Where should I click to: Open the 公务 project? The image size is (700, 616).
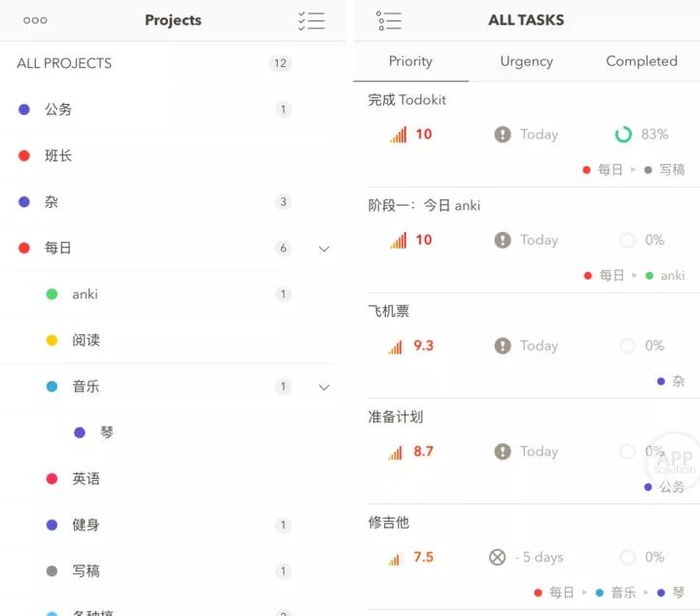tap(58, 110)
